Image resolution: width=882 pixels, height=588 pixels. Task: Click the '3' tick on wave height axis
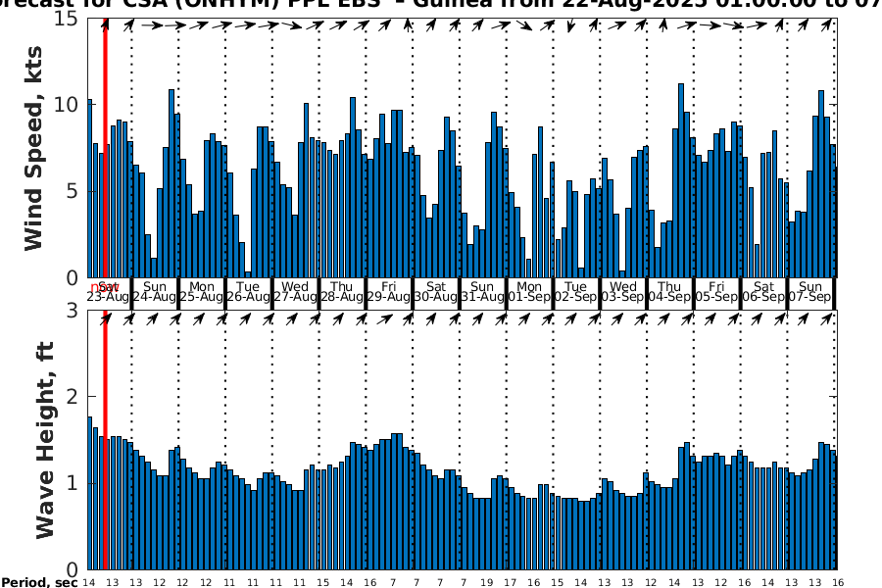click(x=73, y=310)
